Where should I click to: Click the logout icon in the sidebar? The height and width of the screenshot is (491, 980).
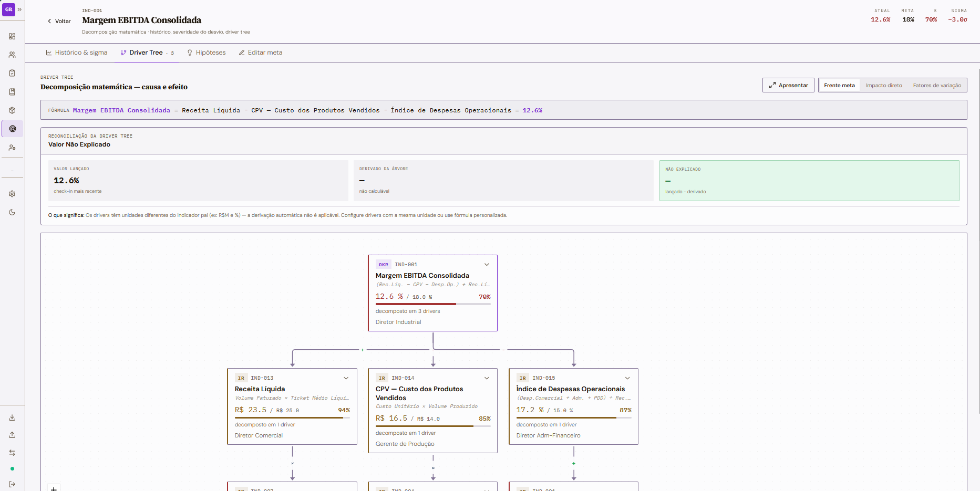tap(12, 484)
